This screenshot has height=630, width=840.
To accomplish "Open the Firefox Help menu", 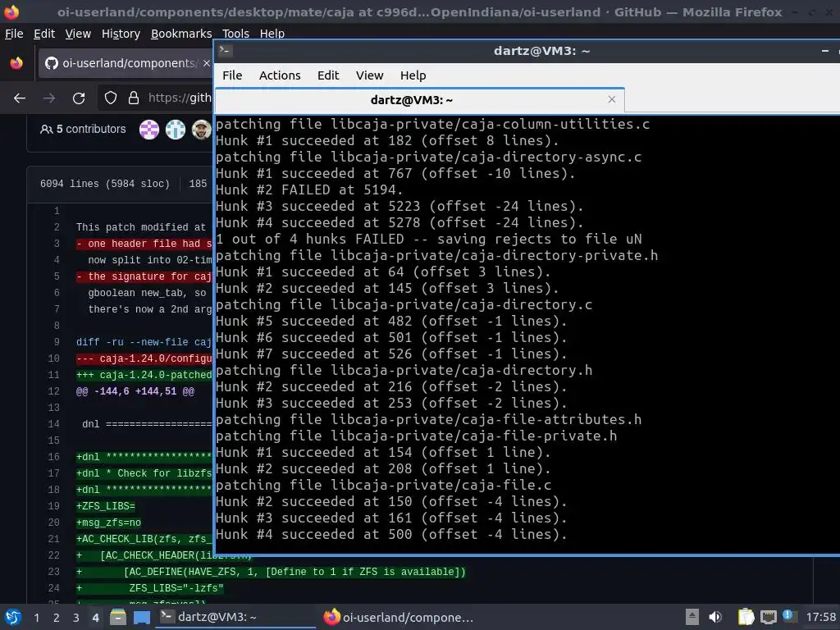I will [272, 34].
